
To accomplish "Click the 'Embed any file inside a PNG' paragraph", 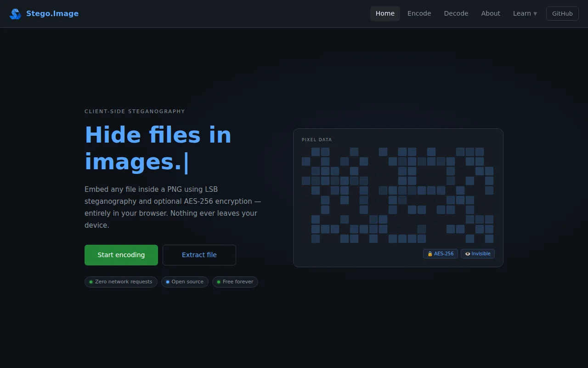I will coord(173,207).
